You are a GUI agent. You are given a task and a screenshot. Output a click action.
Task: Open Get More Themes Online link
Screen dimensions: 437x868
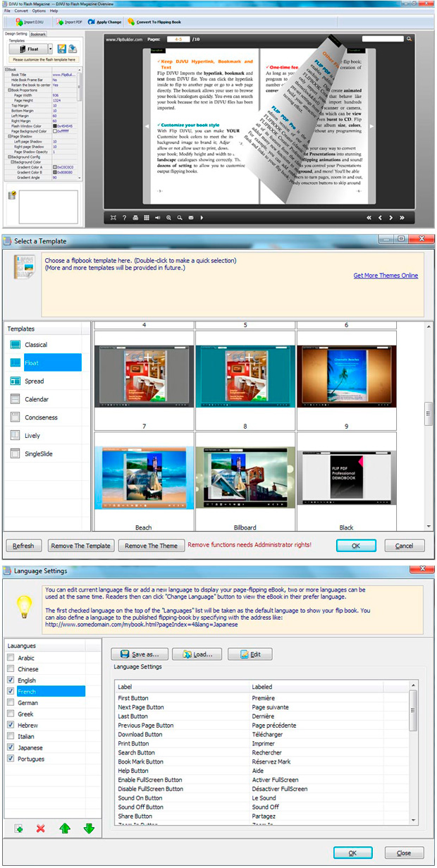(x=386, y=276)
